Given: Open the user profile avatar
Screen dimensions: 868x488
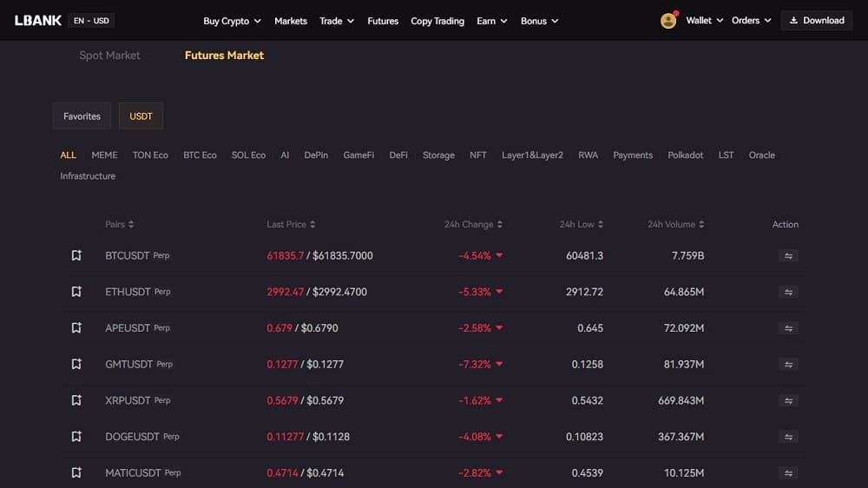Looking at the screenshot, I should point(668,21).
